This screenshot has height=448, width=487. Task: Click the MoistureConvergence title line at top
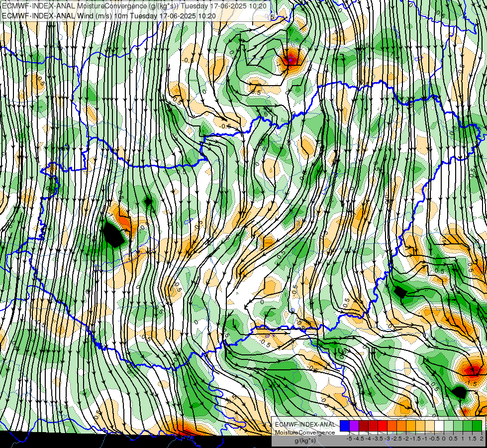tap(134, 6)
